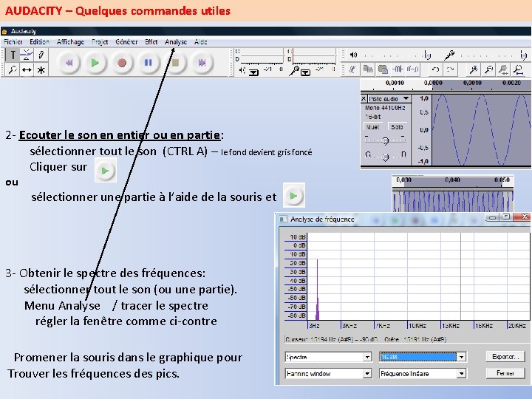Select the Time Shift double-arrow tool
The width and height of the screenshot is (532, 399).
click(x=27, y=70)
